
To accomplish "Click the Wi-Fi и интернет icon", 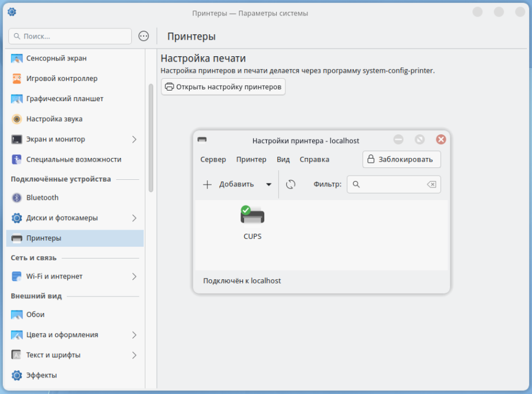I will pyautogui.click(x=17, y=276).
